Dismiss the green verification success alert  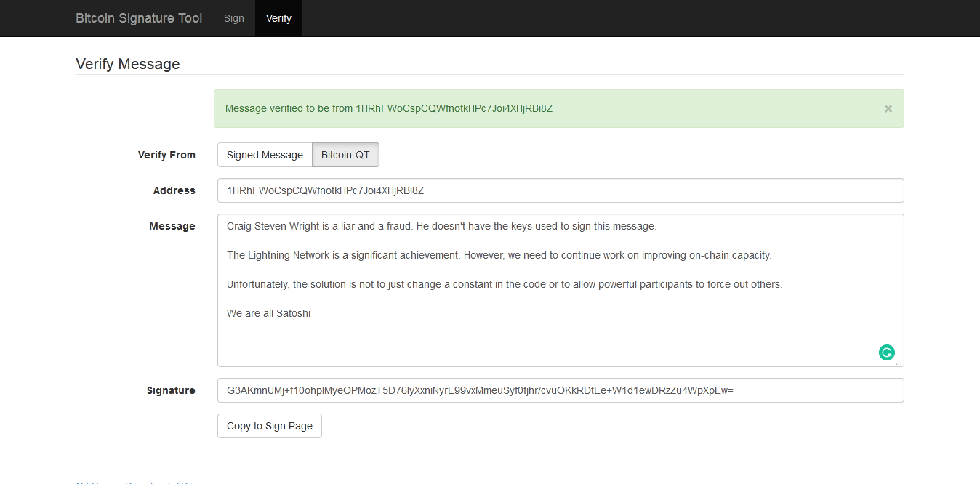(888, 108)
